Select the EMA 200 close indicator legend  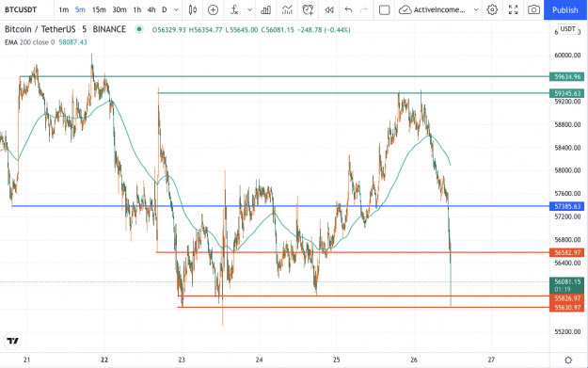point(29,42)
